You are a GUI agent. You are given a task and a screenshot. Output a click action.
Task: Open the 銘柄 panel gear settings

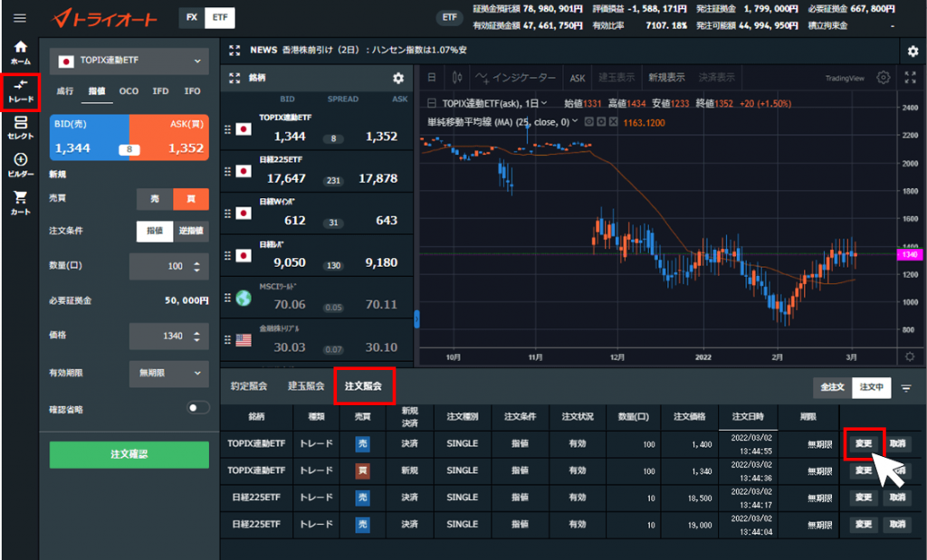coord(398,78)
